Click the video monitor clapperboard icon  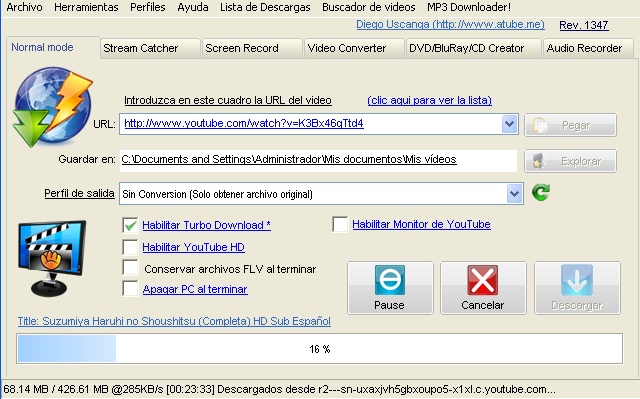(x=52, y=258)
